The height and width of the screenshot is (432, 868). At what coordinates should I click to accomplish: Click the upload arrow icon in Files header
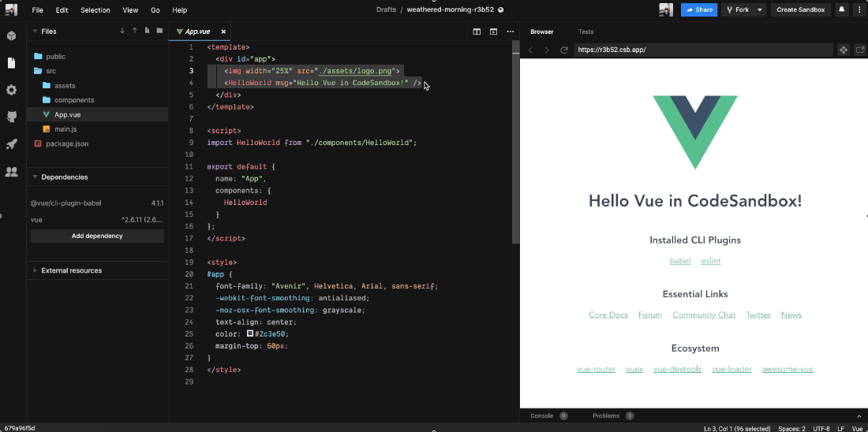point(134,31)
